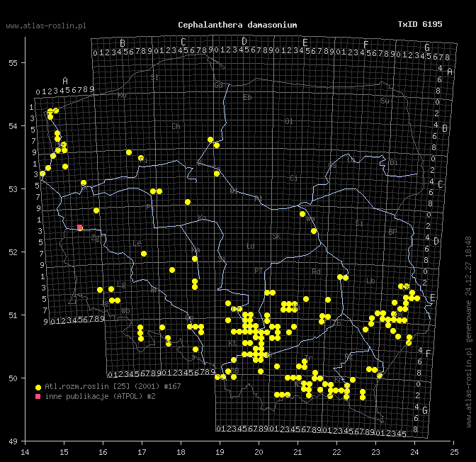Screen dimensions: 476x462
Task: Click the 'BP' city label
Action: pos(392,232)
